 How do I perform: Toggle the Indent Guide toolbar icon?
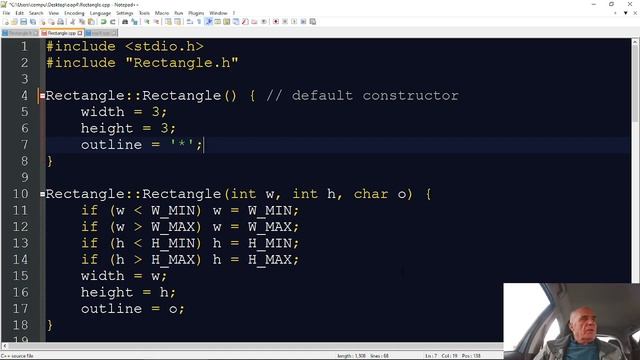pyautogui.click(x=209, y=22)
